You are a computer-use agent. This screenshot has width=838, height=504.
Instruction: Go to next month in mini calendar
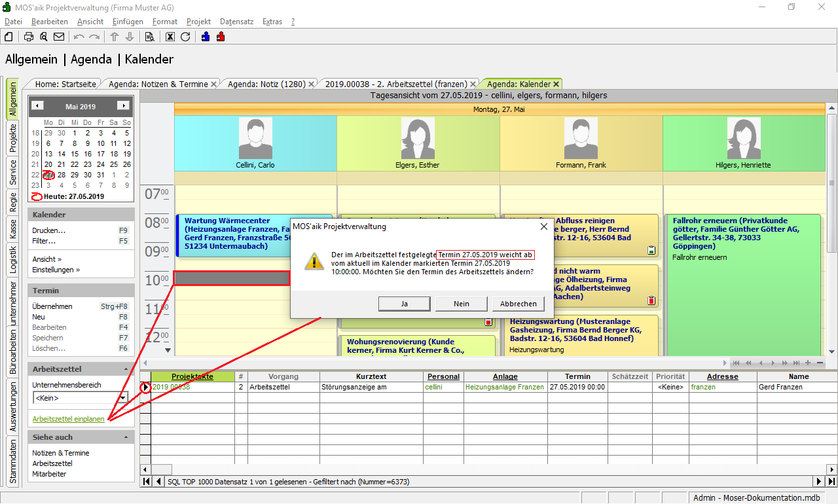coord(122,106)
